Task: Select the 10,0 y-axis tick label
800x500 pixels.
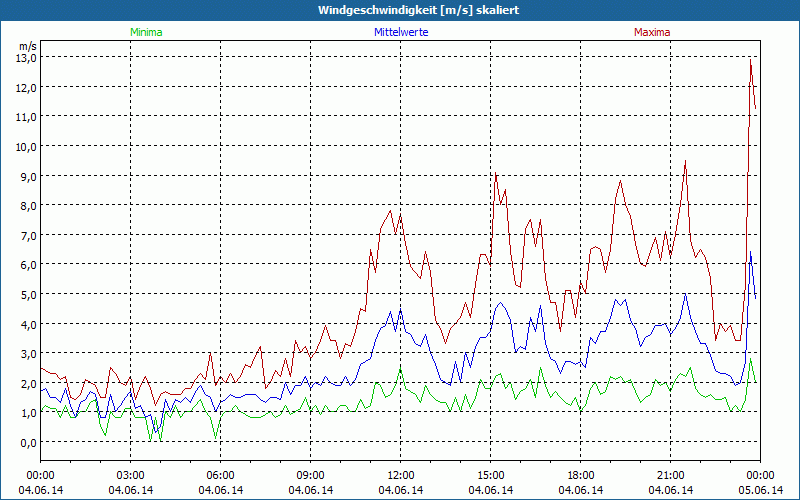Action: point(26,146)
